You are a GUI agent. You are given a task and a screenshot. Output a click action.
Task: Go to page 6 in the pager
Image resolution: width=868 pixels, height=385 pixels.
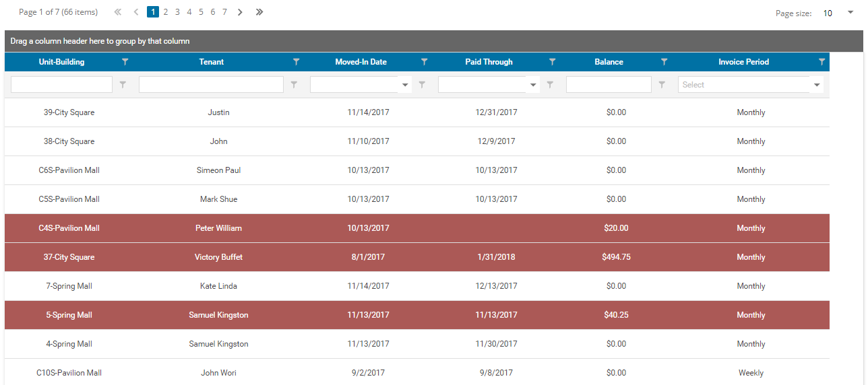213,12
